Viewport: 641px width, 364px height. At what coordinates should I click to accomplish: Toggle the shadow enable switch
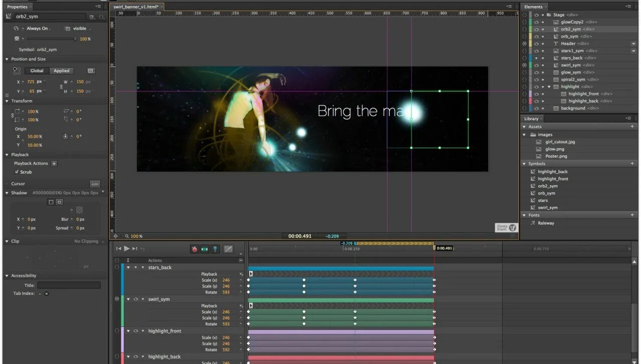103,192
